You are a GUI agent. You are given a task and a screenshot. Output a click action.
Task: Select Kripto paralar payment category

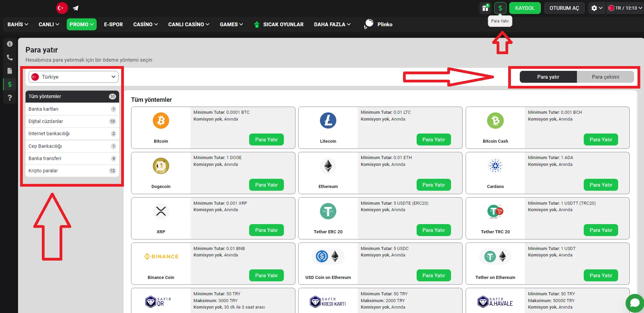coord(72,171)
